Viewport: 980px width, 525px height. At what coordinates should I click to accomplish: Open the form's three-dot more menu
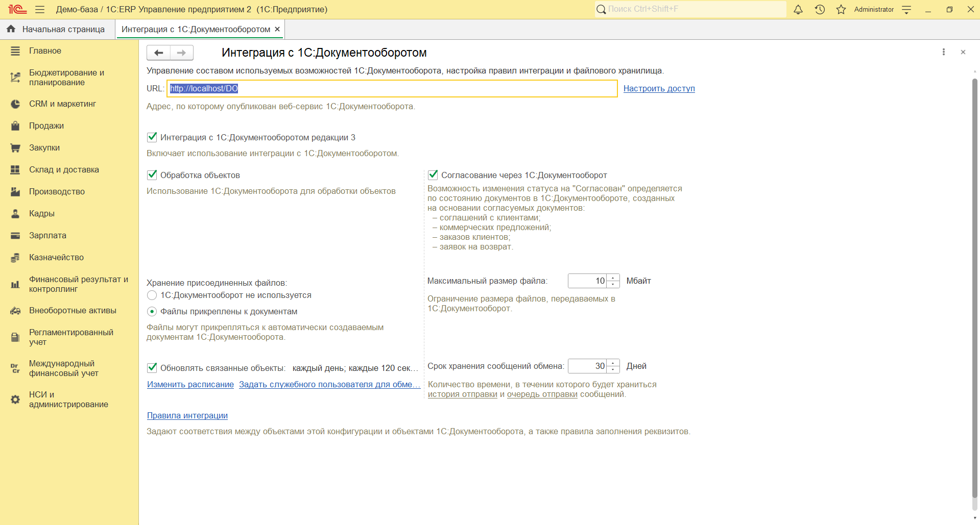click(x=944, y=52)
